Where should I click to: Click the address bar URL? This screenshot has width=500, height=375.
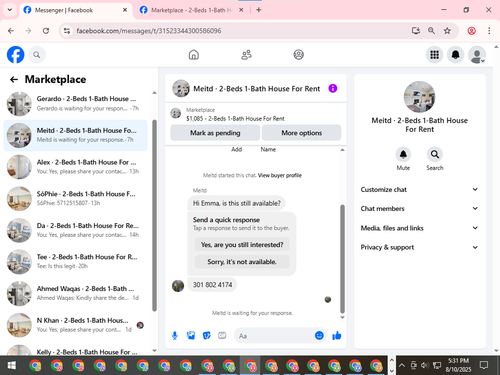149,31
